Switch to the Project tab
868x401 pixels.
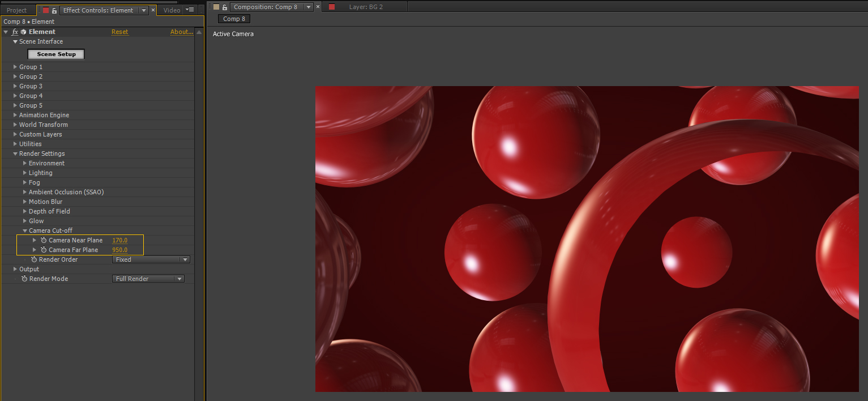17,10
